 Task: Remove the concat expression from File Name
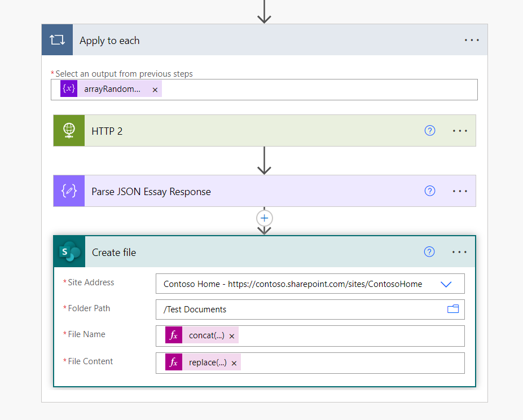coord(232,336)
